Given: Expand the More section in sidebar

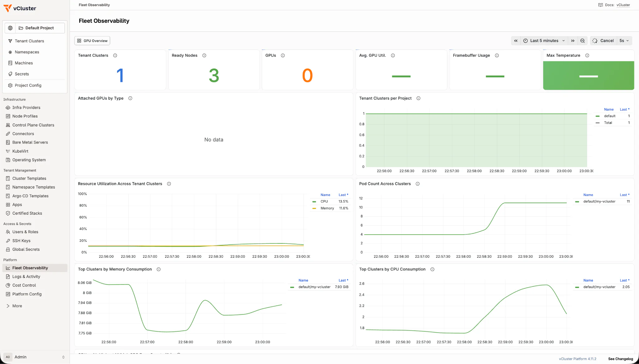Looking at the screenshot, I should tap(14, 306).
